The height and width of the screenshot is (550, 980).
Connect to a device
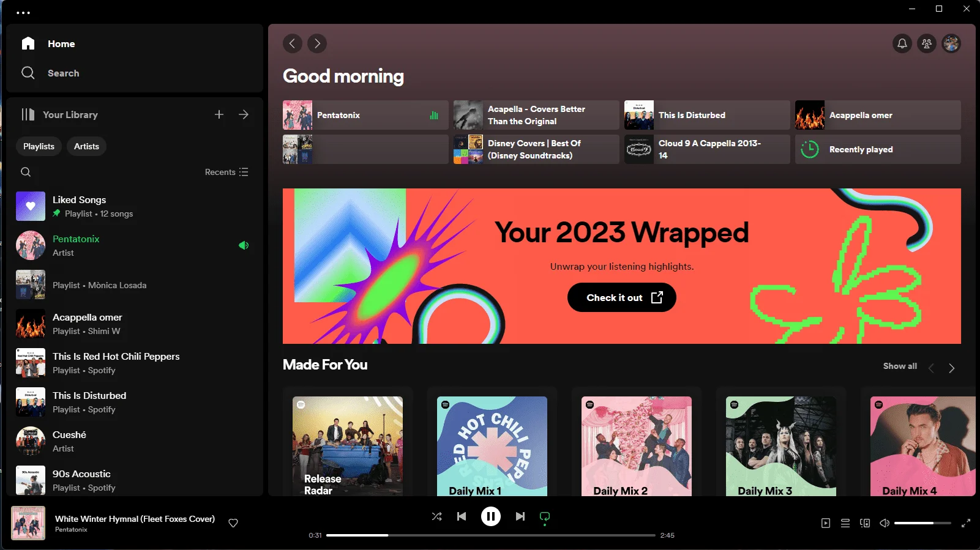865,523
